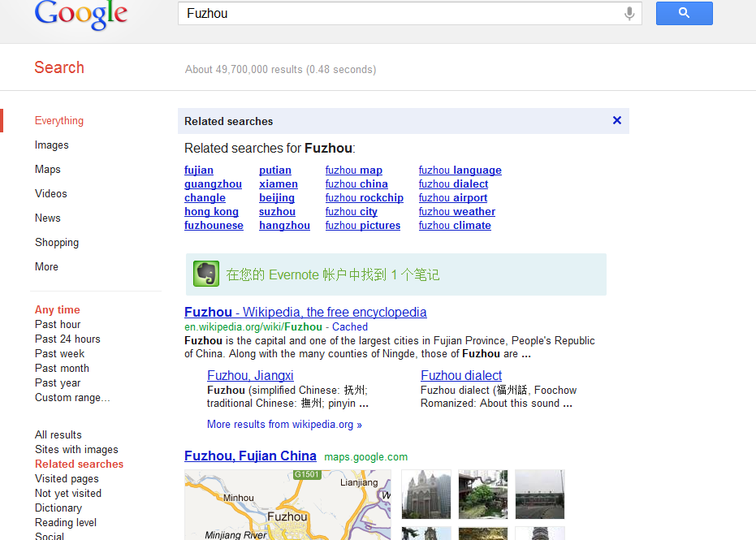Click the Evernote elephant icon
756x540 pixels.
(206, 274)
